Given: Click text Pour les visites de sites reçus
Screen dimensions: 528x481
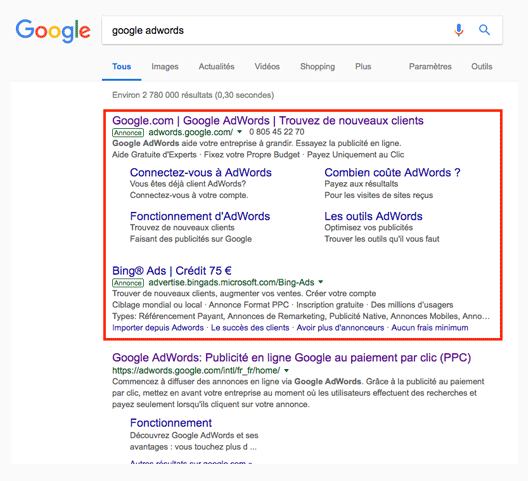Looking at the screenshot, I should 379,195.
